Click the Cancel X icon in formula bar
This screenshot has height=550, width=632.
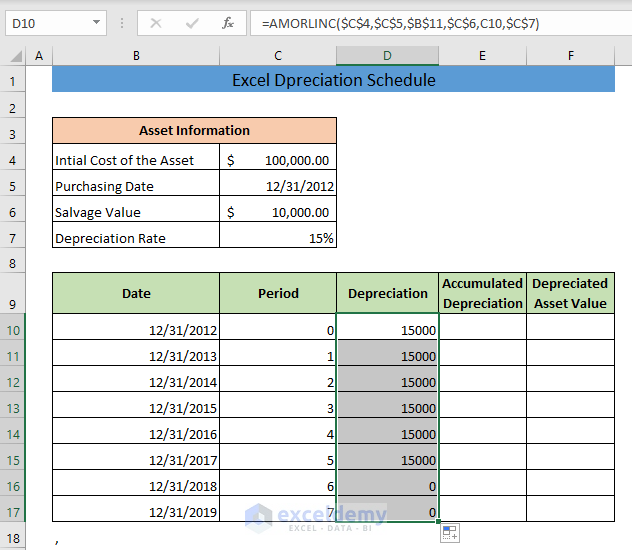[x=156, y=23]
